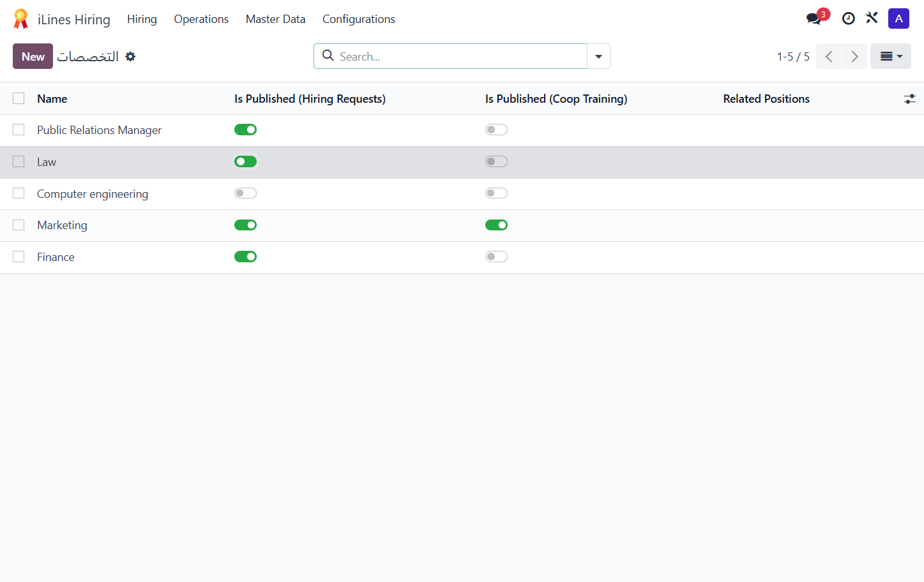This screenshot has width=924, height=582.
Task: Go to the next page of records
Action: coord(854,56)
